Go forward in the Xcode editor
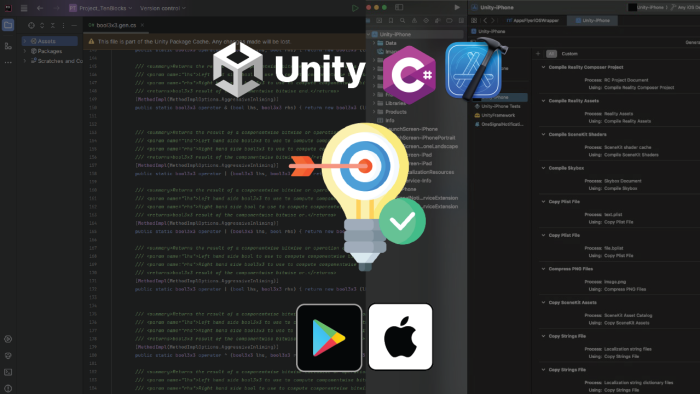This screenshot has width=700, height=394. (x=493, y=21)
